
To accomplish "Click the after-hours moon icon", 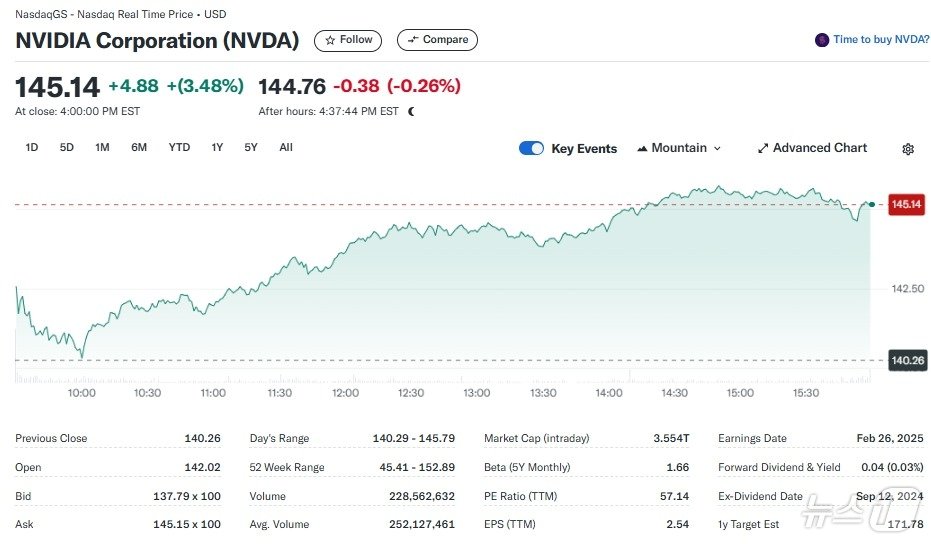I will click(411, 111).
